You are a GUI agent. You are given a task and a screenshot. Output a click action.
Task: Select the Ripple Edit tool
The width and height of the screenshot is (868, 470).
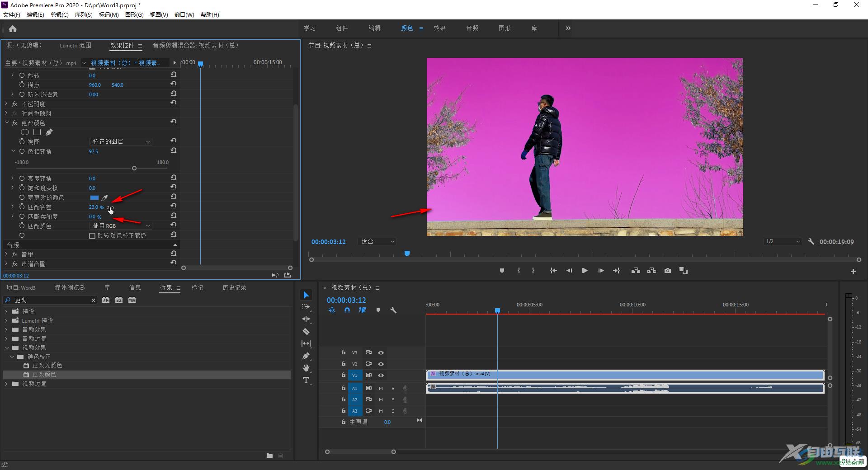[x=306, y=319]
